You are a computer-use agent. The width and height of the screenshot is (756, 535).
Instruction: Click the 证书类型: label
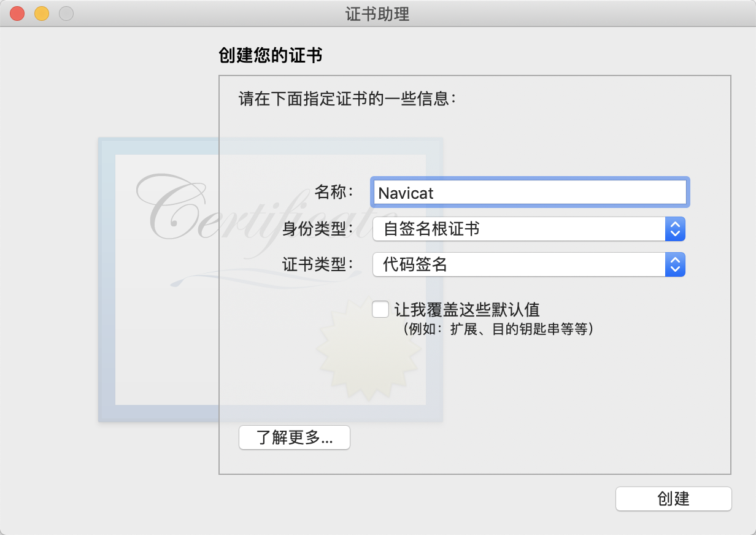tap(318, 265)
